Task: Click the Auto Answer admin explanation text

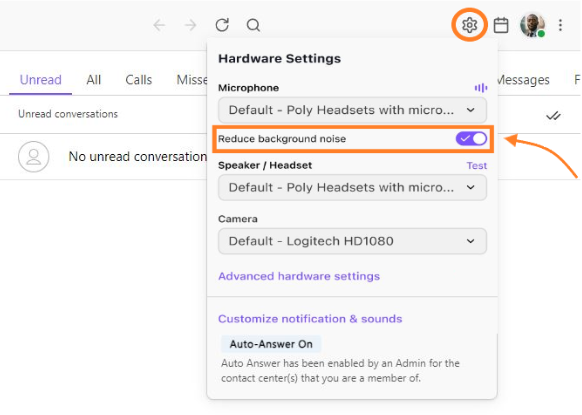Action: 340,370
